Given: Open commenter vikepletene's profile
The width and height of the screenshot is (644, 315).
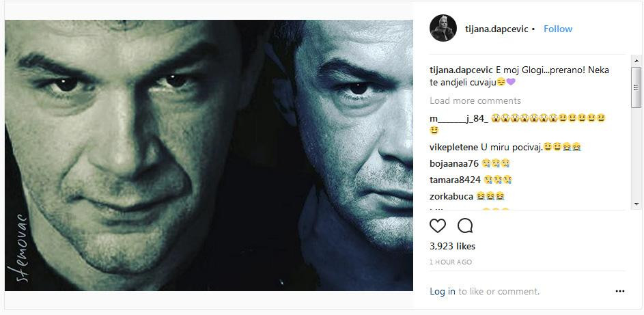Looking at the screenshot, I should (453, 147).
